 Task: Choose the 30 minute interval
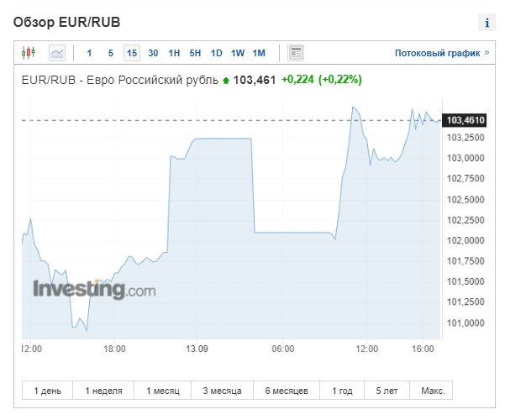[153, 53]
